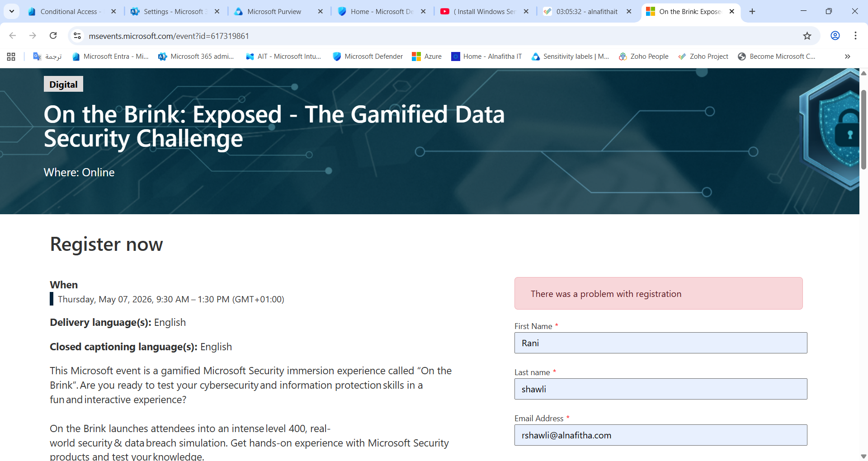Click the First Name input field
This screenshot has height=461, width=868.
click(660, 343)
